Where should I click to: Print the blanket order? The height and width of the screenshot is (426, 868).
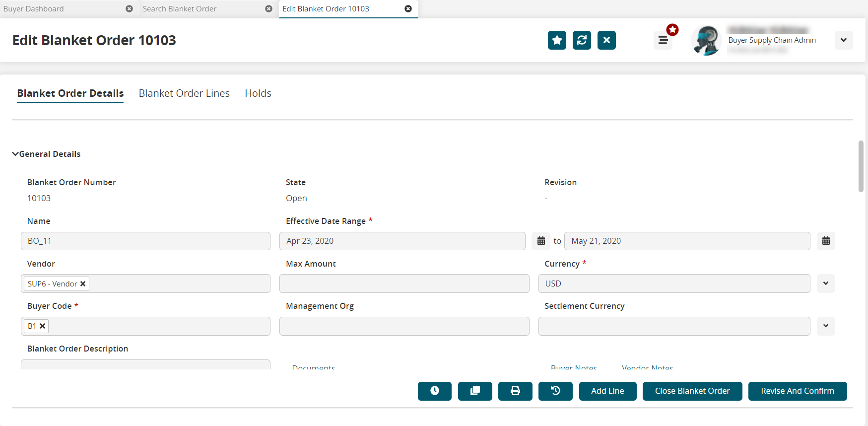pyautogui.click(x=515, y=391)
